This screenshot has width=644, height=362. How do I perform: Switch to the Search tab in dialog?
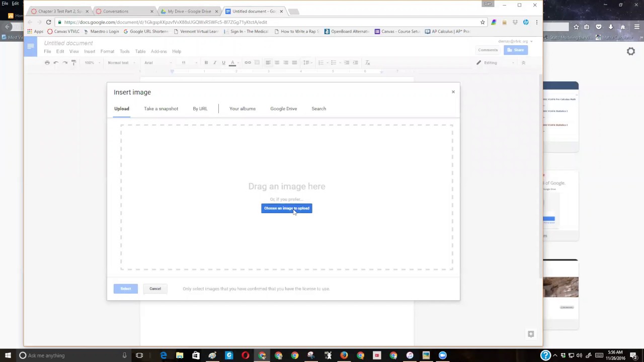(x=318, y=109)
